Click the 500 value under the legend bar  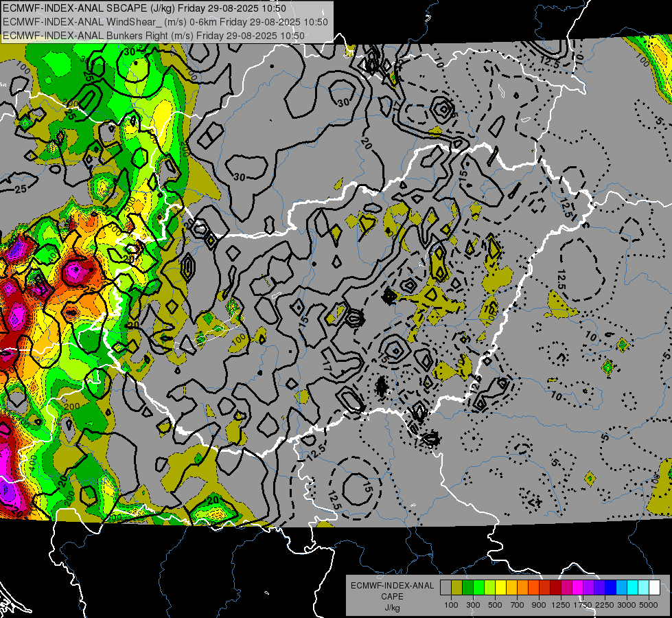pos(495,606)
